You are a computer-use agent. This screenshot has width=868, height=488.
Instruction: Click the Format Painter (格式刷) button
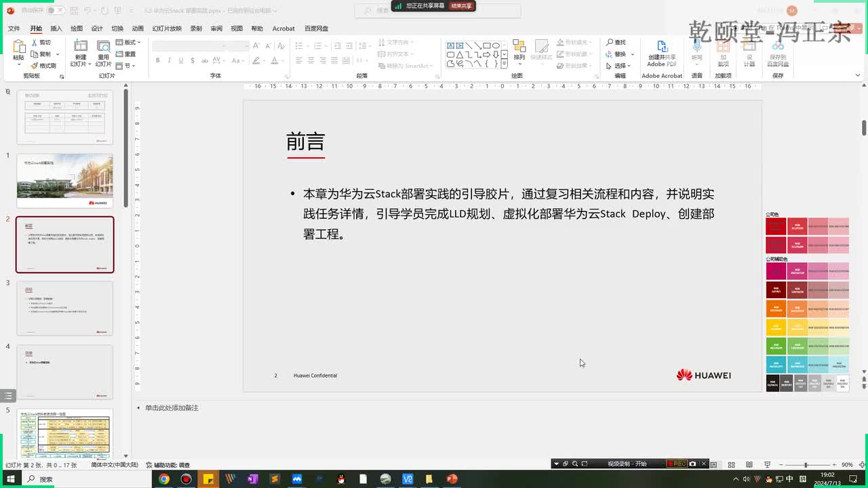[43, 66]
